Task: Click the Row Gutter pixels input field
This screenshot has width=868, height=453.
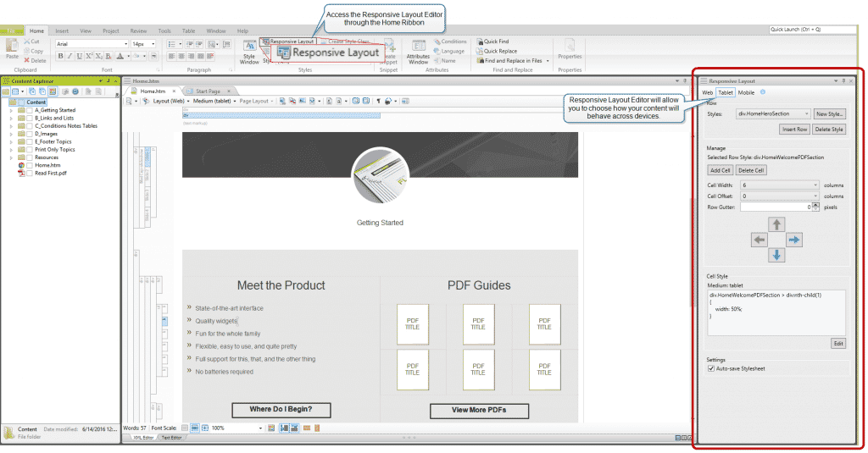Action: click(x=775, y=207)
